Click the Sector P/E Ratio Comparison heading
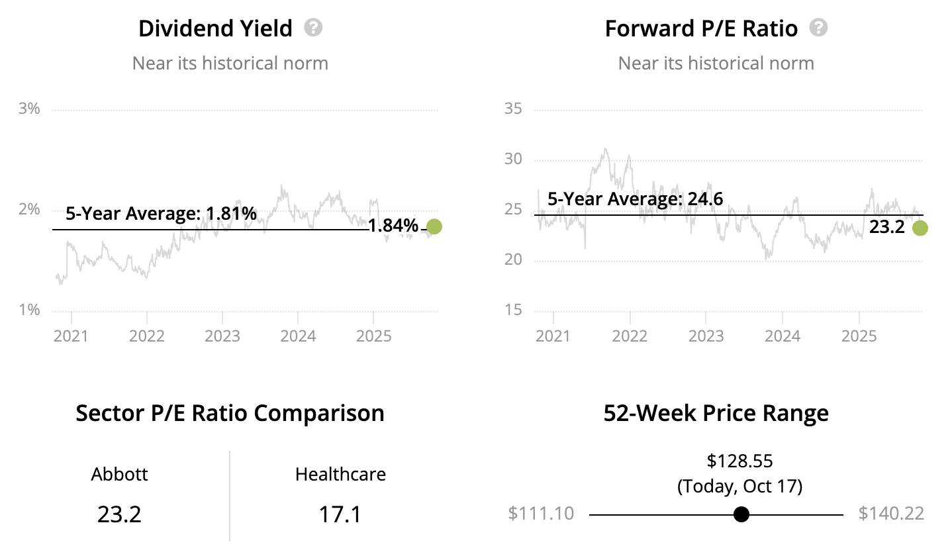Screen dimensions: 952x560 (230, 413)
